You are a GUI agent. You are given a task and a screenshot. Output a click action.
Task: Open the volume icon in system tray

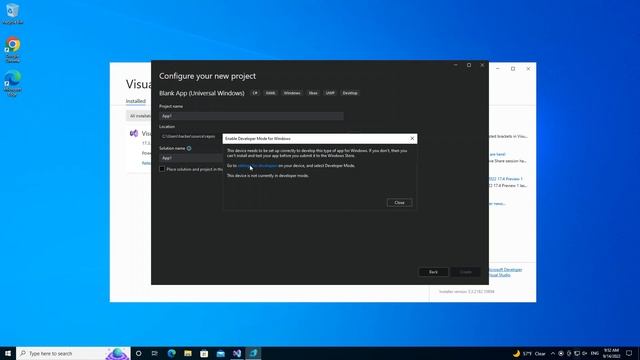point(584,353)
